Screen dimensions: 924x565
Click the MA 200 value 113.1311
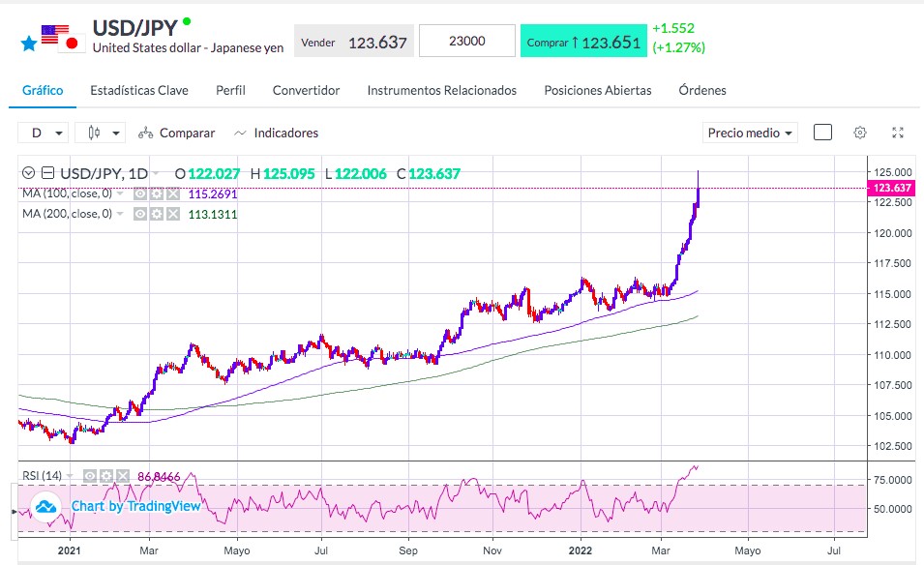(213, 214)
